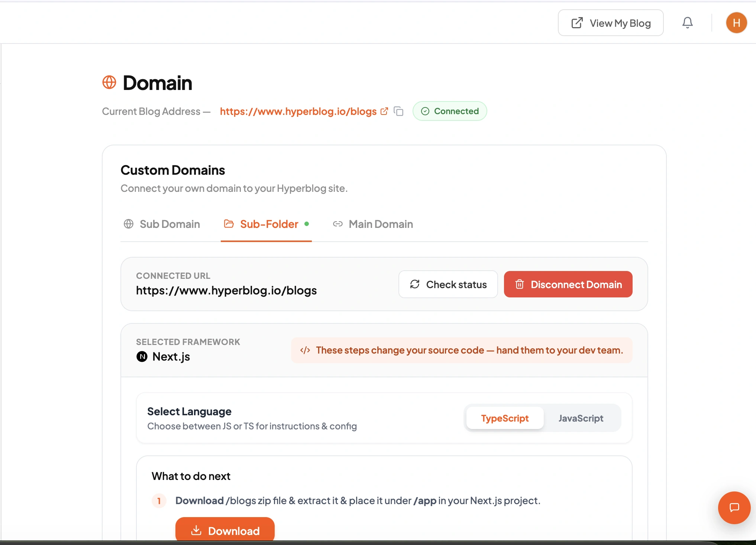
Task: Copy blog address with the copy icon
Action: coord(398,111)
